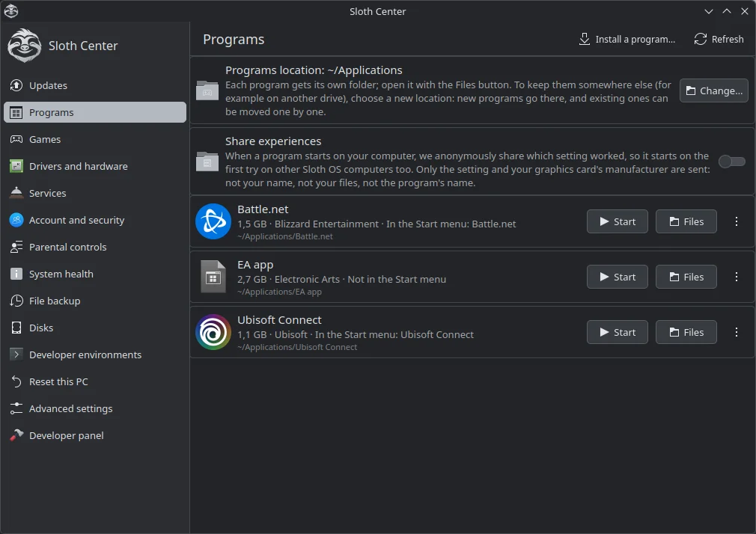756x534 pixels.
Task: Start Ubisoft Connect
Action: point(617,332)
